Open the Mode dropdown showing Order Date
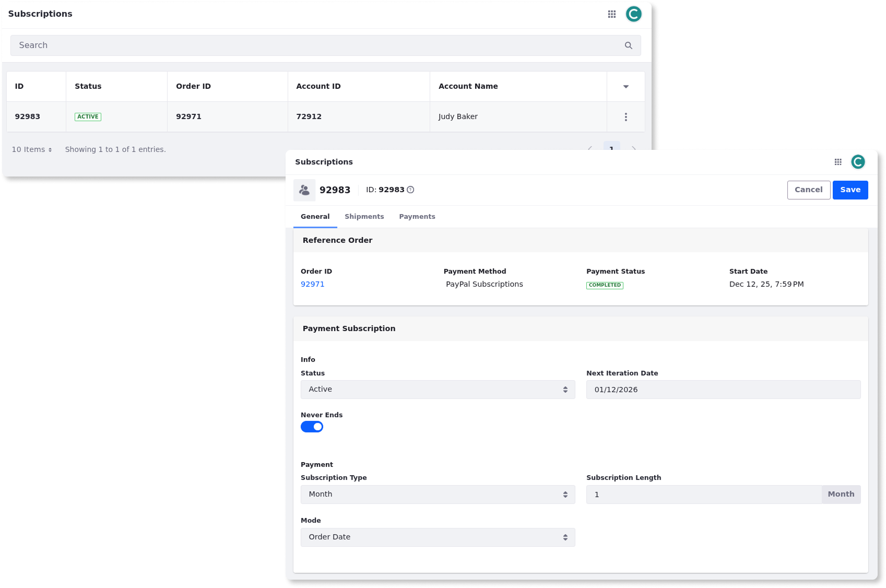 (x=438, y=537)
